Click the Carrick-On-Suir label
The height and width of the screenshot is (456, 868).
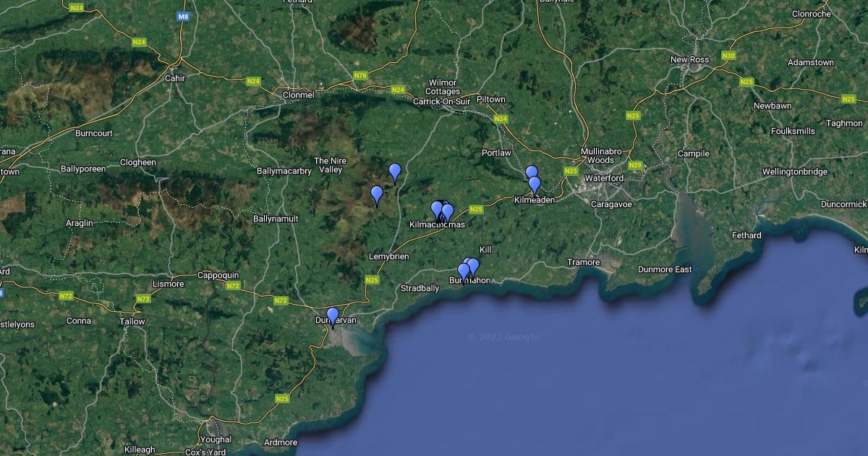click(x=441, y=101)
